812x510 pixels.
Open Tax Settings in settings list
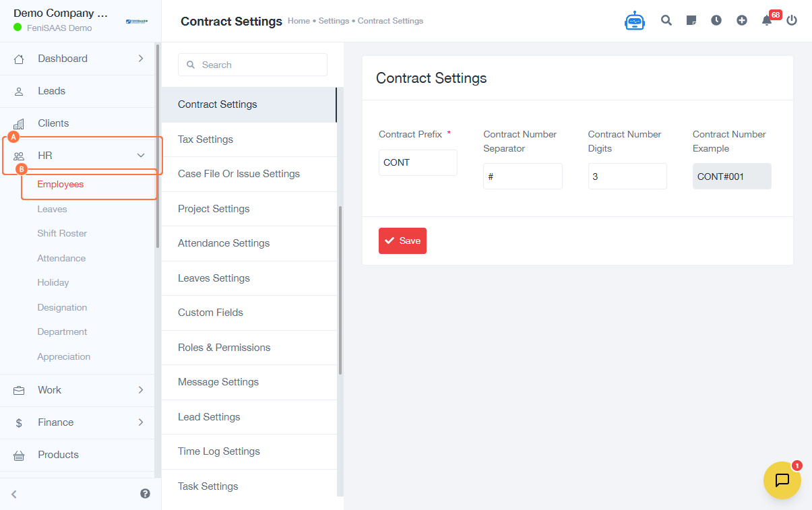click(206, 139)
